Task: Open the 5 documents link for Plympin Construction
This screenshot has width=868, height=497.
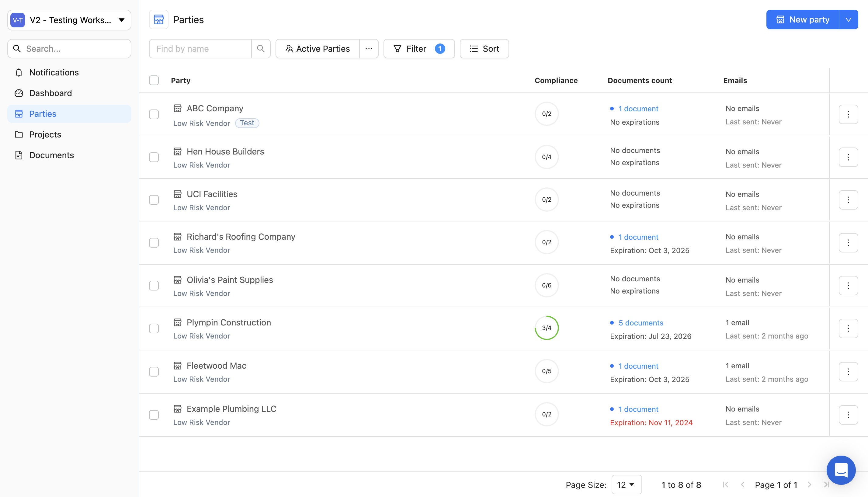Action: [640, 323]
